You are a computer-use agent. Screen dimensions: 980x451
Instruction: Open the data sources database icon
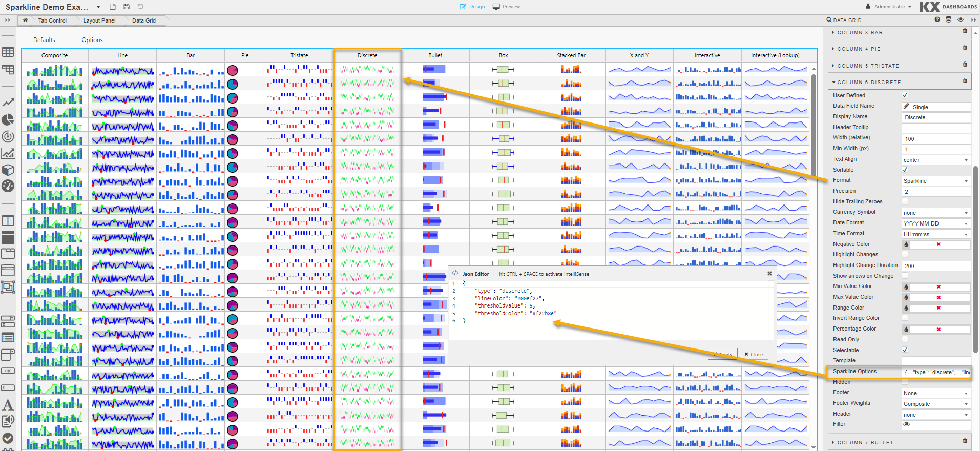[948, 19]
